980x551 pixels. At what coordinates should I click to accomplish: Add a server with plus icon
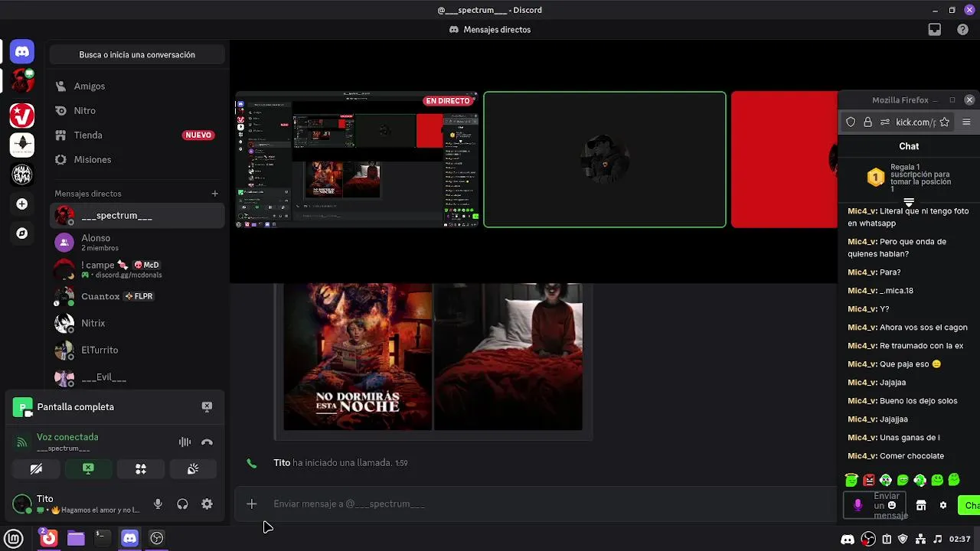pyautogui.click(x=22, y=204)
